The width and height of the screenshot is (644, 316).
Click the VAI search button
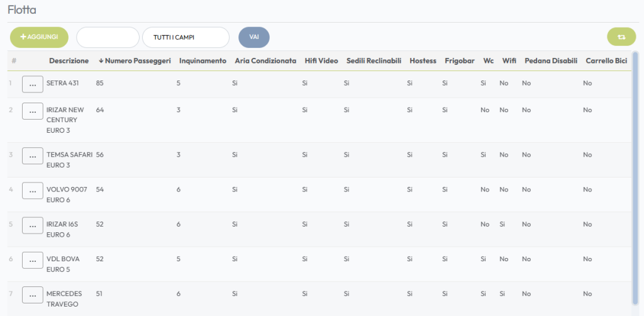pyautogui.click(x=253, y=37)
